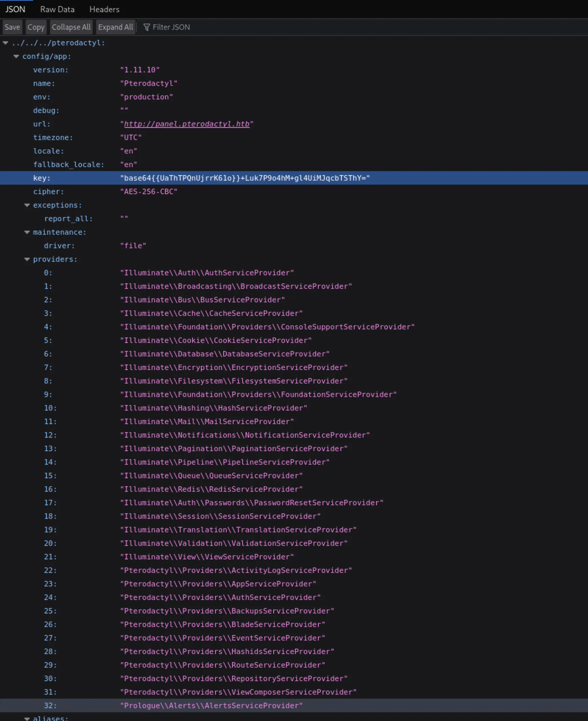This screenshot has width=588, height=721.
Task: Collapse the ../../../pterodactyl root node
Action: pos(5,43)
